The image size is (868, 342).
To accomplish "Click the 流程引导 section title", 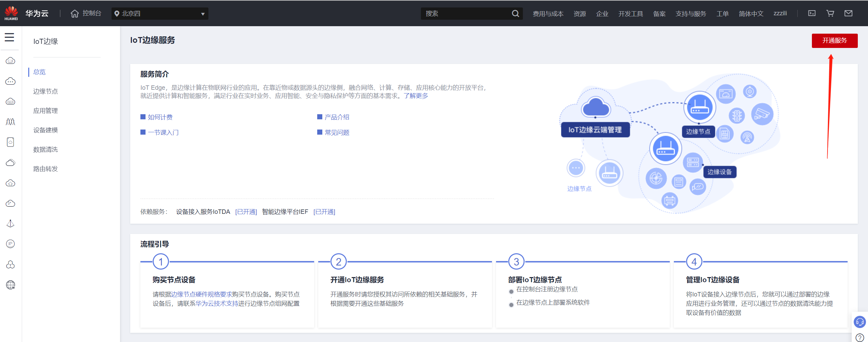I will [155, 244].
